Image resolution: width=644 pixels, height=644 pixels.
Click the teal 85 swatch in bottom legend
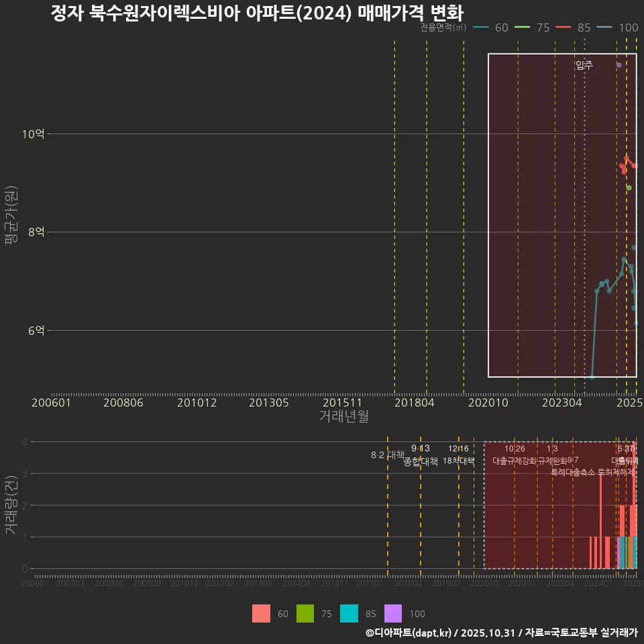[350, 613]
